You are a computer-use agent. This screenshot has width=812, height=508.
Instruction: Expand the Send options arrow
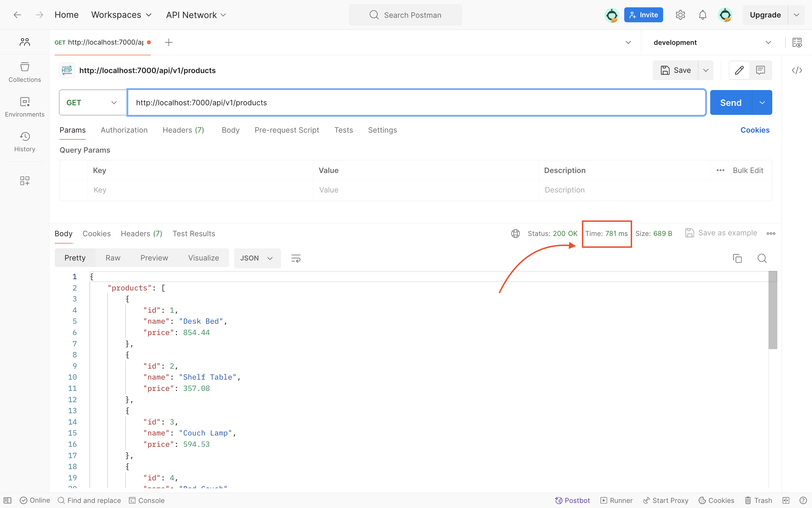pyautogui.click(x=762, y=102)
